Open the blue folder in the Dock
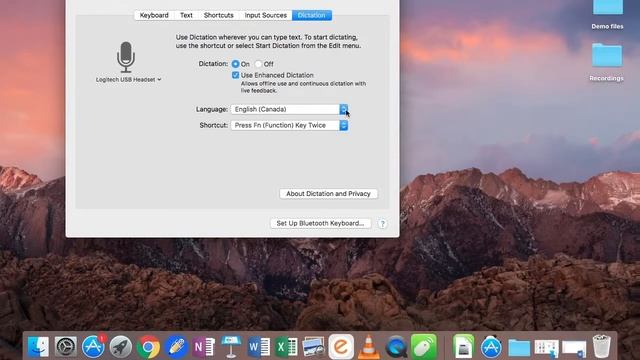640x360 pixels. point(519,348)
